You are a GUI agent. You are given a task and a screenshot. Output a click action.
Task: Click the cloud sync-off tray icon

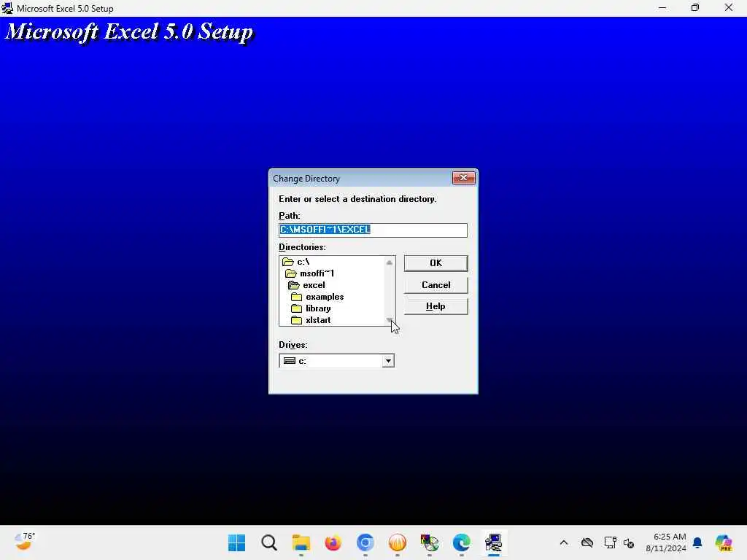tap(587, 542)
